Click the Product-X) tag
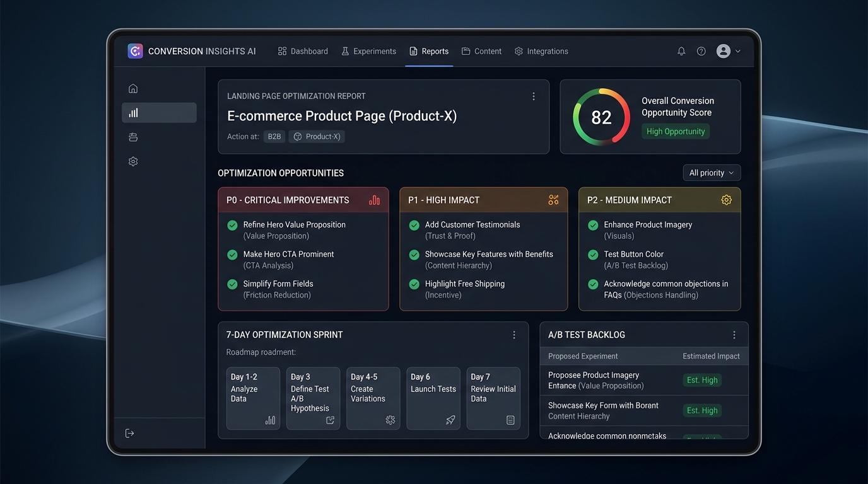The width and height of the screenshot is (868, 484). [x=317, y=137]
